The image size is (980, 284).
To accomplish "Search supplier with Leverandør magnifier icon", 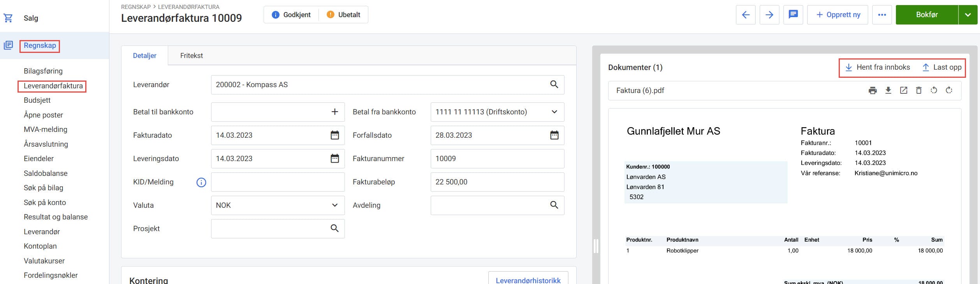I will (x=554, y=84).
